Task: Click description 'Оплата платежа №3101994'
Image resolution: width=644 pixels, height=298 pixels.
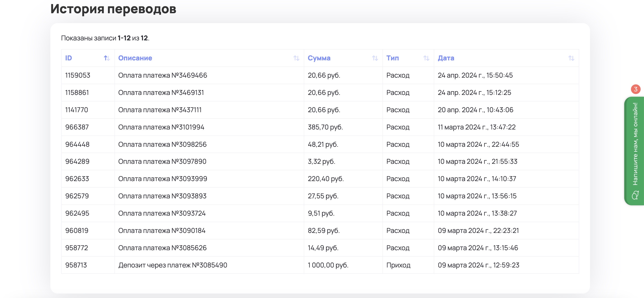Action: click(161, 127)
